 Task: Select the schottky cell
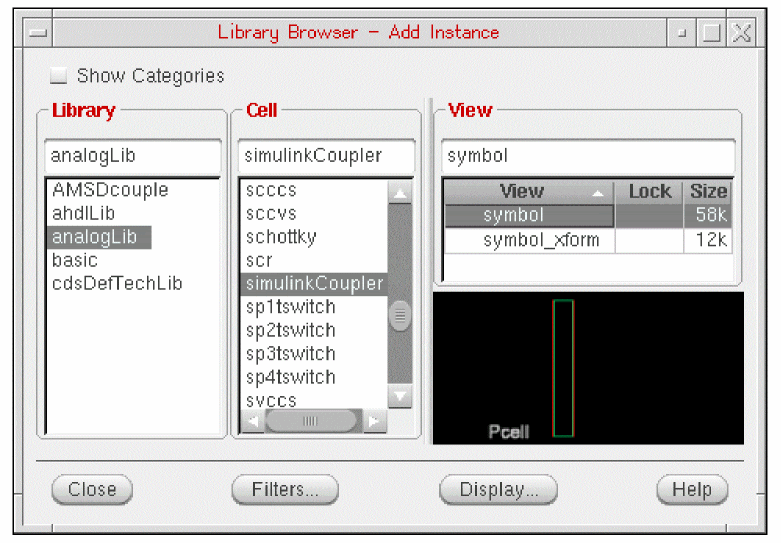281,237
